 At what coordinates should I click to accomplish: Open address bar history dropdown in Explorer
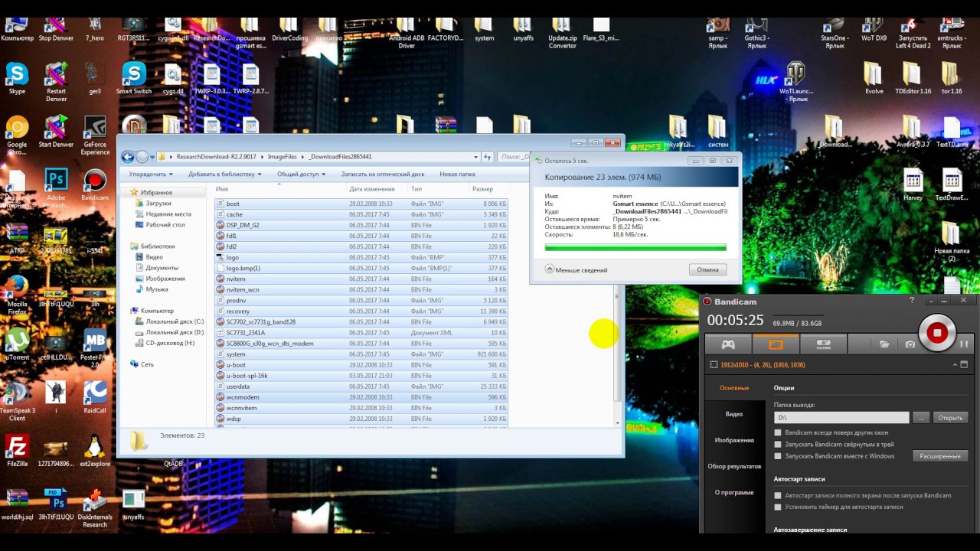476,157
